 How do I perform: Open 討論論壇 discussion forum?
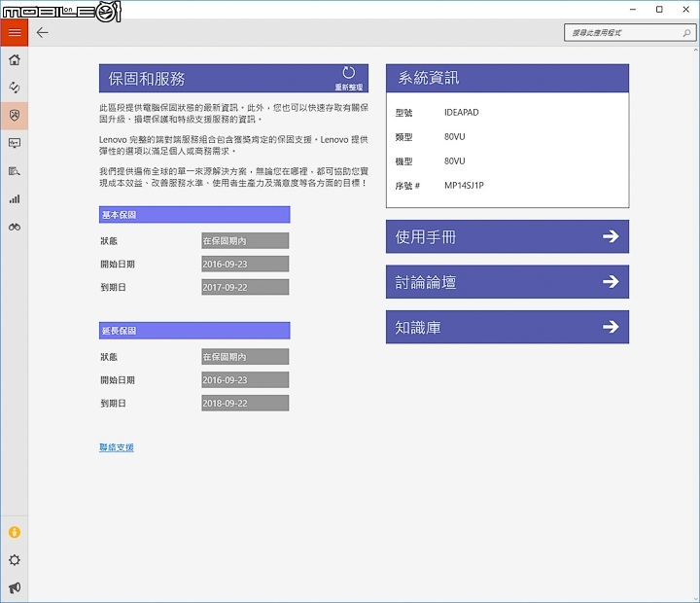[507, 282]
